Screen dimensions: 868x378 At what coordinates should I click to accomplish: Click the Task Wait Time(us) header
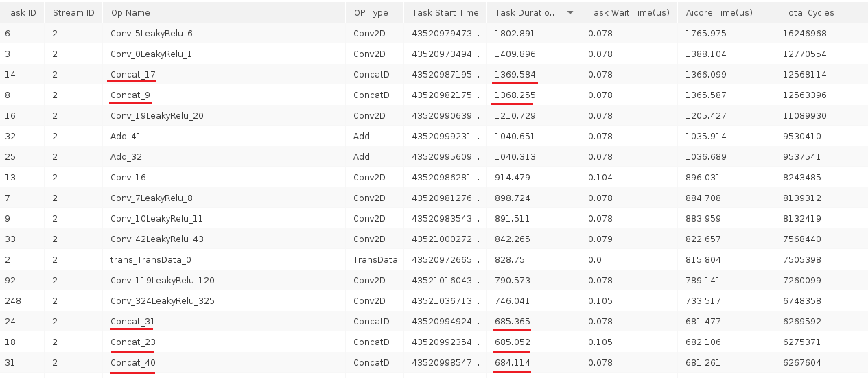pos(629,12)
